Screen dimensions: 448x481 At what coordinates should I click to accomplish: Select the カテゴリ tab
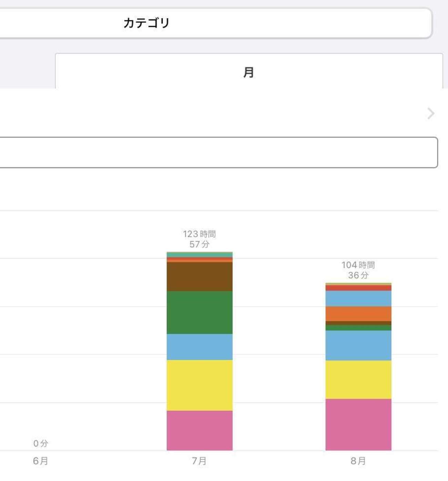pos(146,23)
